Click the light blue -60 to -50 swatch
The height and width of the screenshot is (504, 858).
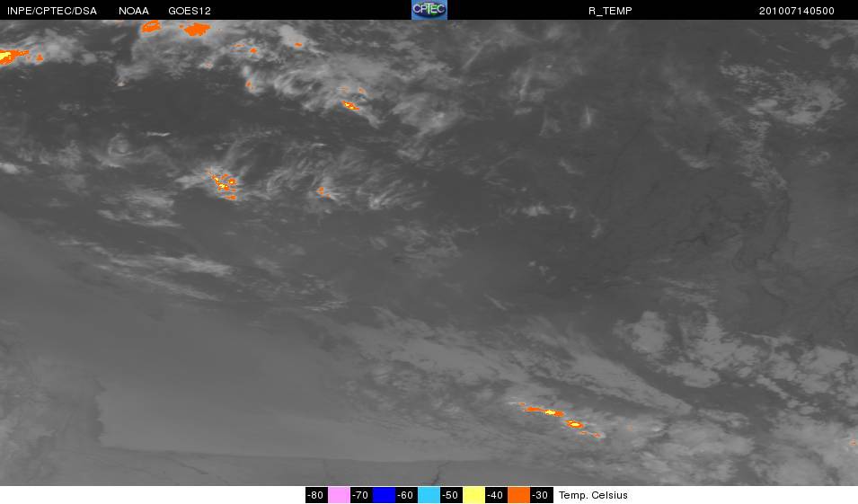pyautogui.click(x=429, y=495)
